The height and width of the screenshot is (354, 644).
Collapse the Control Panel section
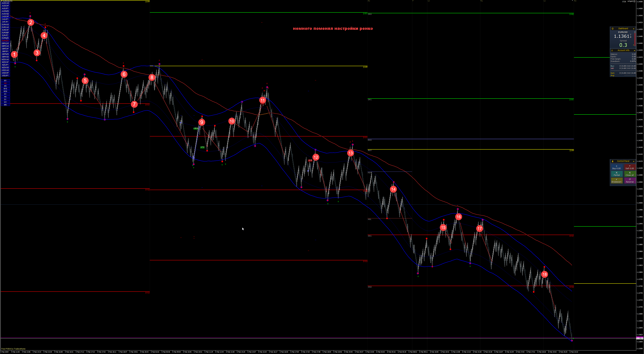pos(633,161)
